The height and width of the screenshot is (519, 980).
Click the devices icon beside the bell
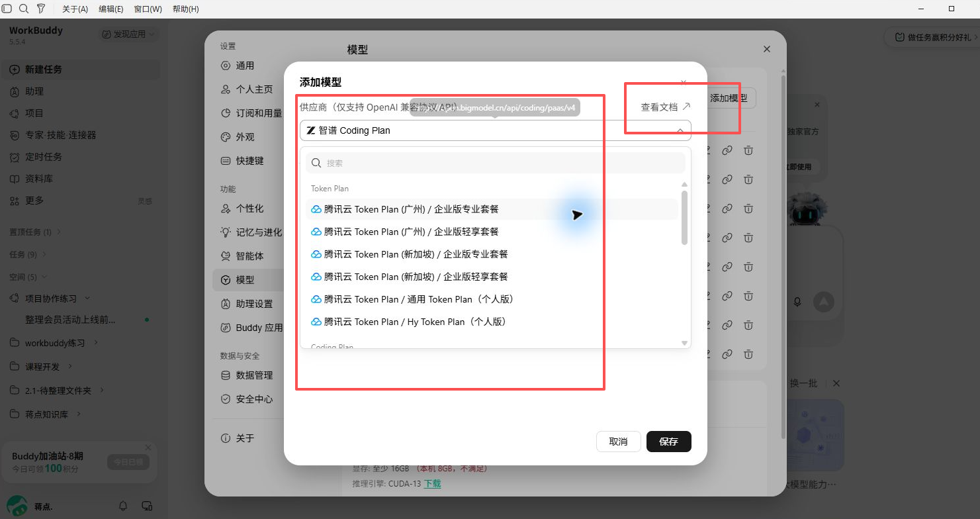click(x=147, y=506)
